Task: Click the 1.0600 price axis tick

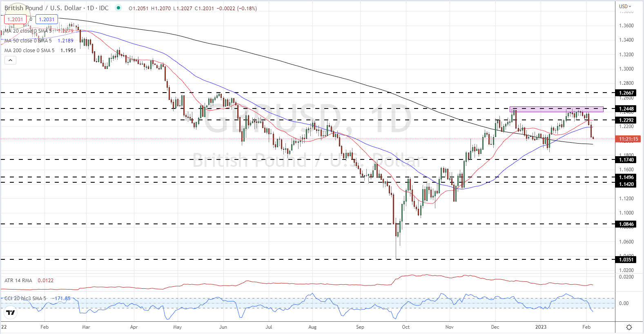Action: 626,242
